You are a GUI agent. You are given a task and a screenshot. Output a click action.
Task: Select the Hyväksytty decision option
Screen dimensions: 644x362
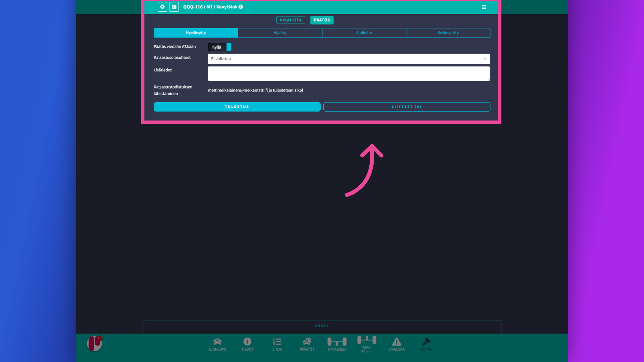(x=196, y=33)
